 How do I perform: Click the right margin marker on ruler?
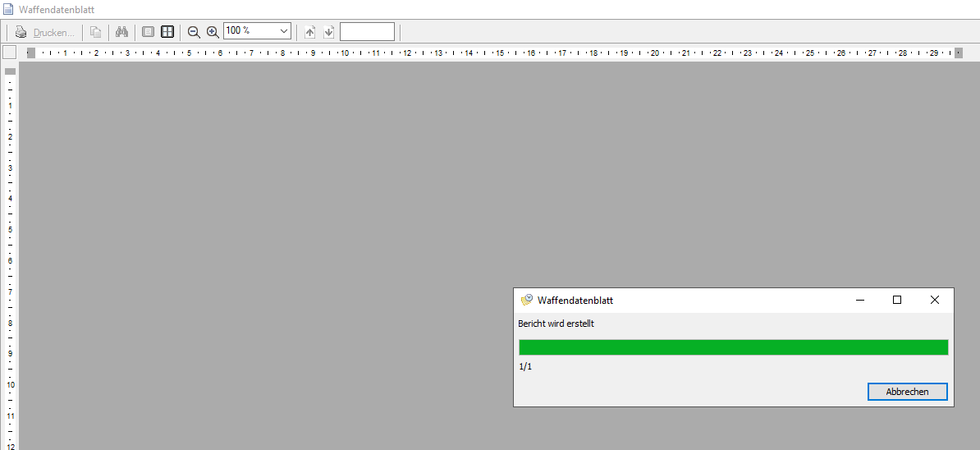pyautogui.click(x=958, y=53)
